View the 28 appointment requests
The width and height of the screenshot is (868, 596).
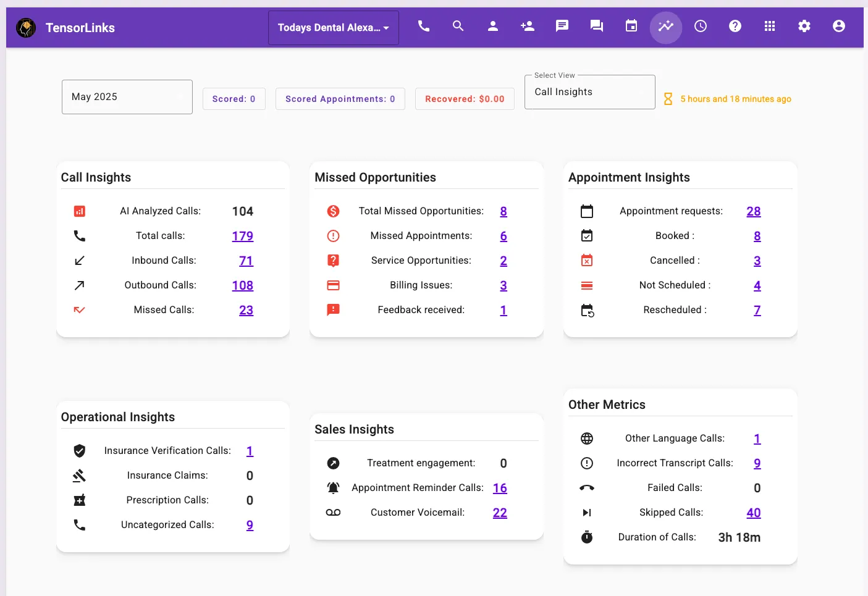click(754, 211)
